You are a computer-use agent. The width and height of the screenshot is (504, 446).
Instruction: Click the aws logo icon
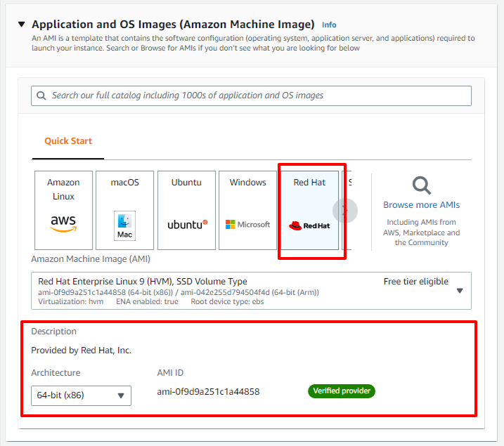[x=63, y=223]
